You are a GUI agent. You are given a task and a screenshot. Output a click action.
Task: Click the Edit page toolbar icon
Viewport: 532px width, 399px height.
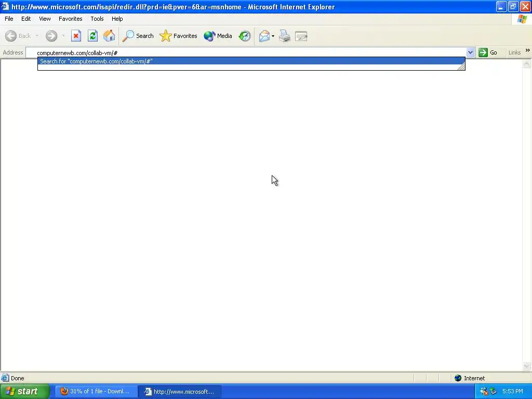point(301,36)
